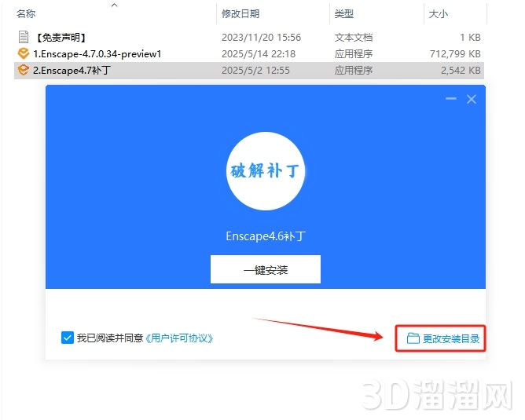Click the size value 1 KB
The image size is (525, 420).
470,38
